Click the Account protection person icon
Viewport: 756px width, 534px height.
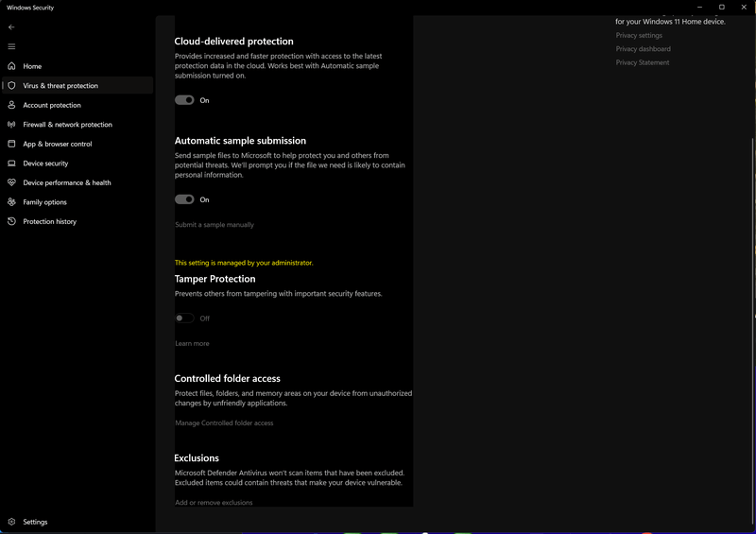point(11,105)
